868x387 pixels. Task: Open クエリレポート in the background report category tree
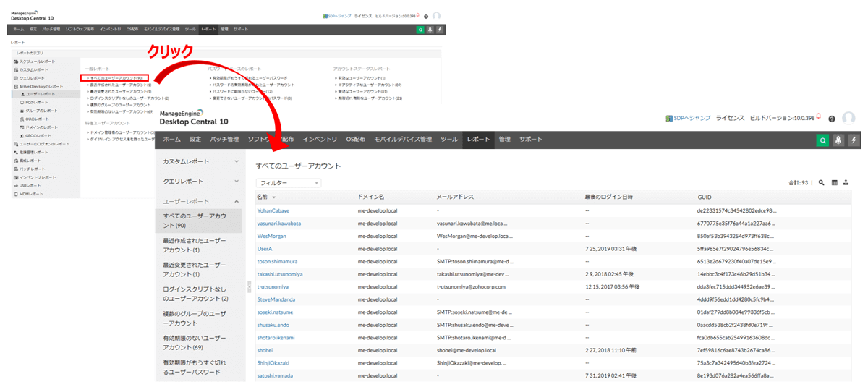[31, 77]
